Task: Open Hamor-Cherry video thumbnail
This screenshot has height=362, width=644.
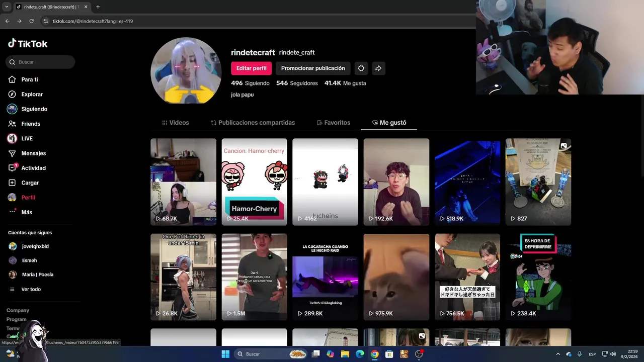Action: pyautogui.click(x=254, y=182)
